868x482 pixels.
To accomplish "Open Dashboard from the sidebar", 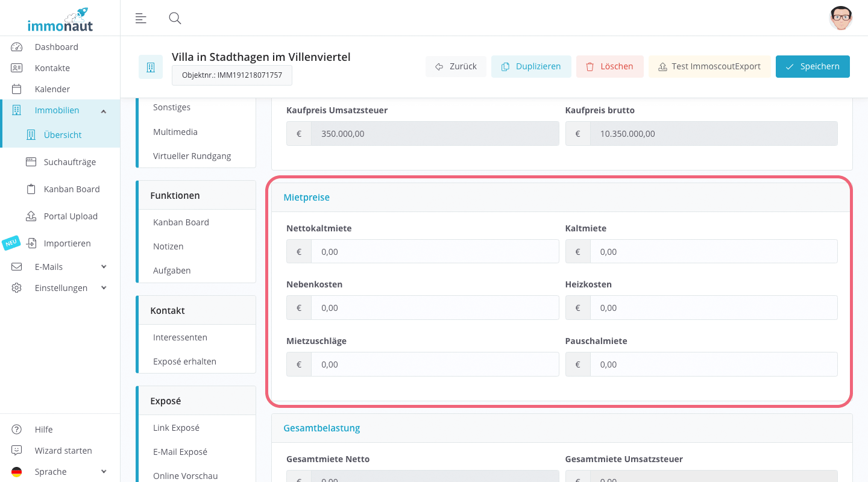I will click(x=56, y=47).
